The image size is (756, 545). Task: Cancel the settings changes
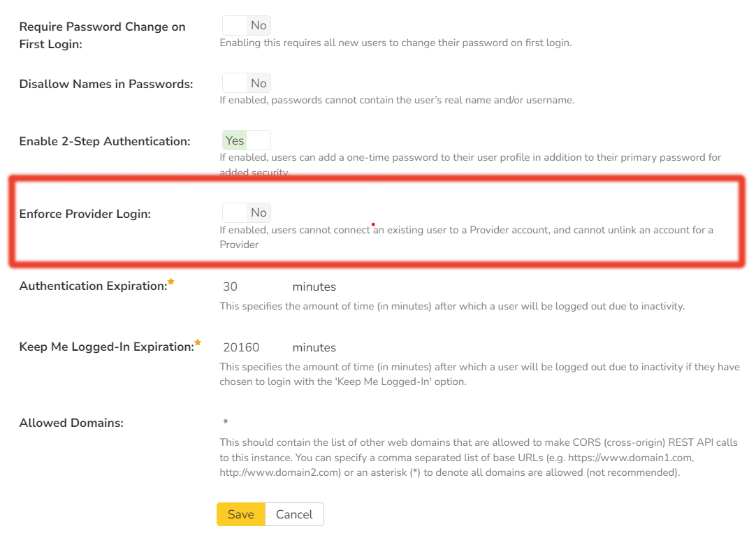click(294, 514)
